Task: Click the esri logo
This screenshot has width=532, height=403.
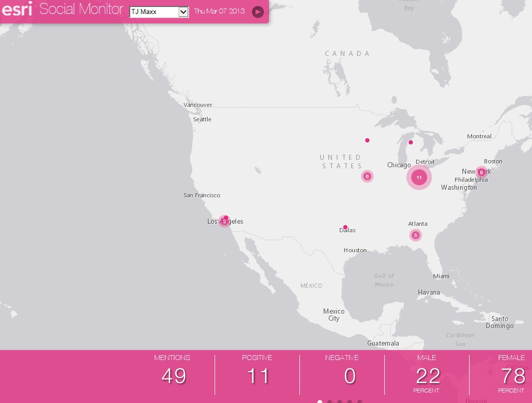Action: click(17, 9)
